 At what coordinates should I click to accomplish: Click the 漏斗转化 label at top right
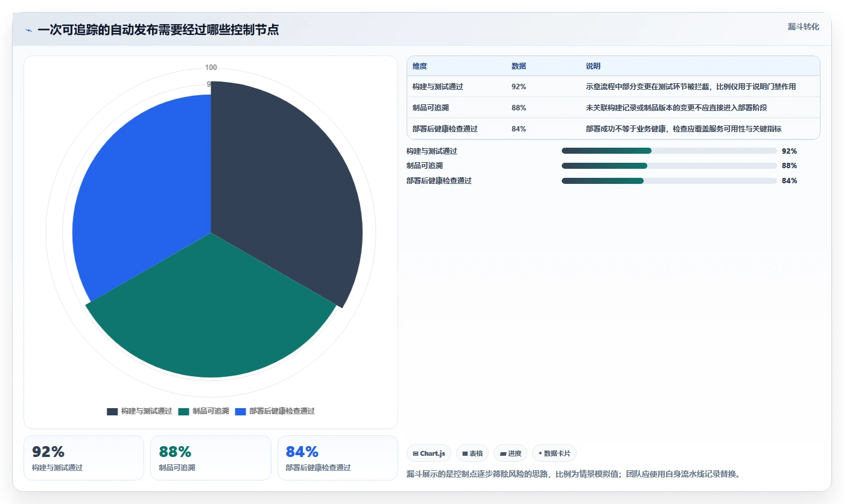(x=803, y=27)
